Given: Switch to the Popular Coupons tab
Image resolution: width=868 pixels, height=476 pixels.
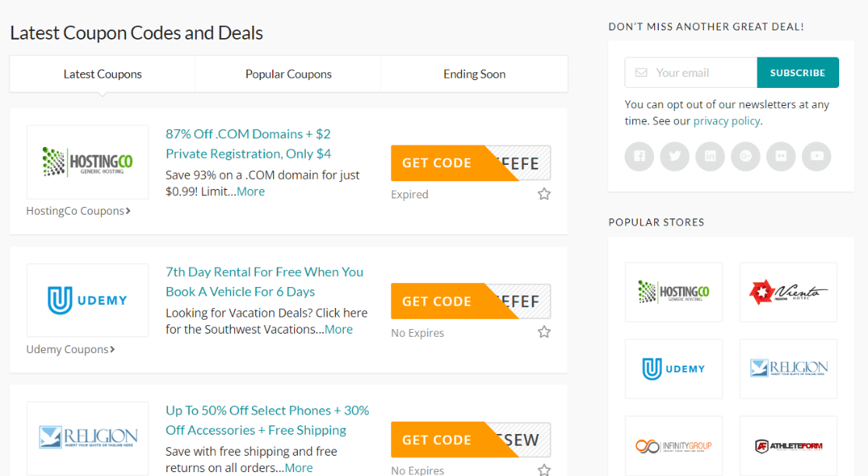Looking at the screenshot, I should point(289,75).
